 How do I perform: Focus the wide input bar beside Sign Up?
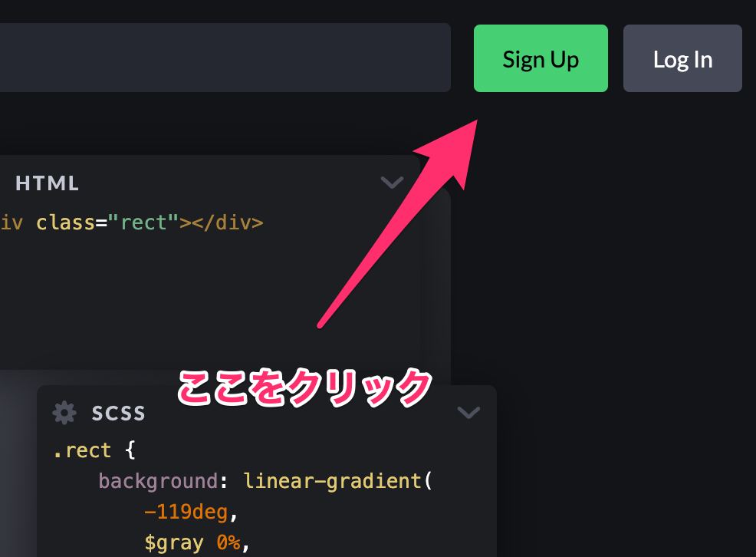click(x=225, y=58)
